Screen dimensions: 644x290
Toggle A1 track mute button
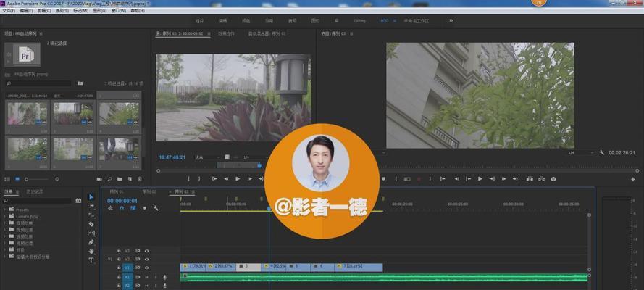pyautogui.click(x=146, y=277)
